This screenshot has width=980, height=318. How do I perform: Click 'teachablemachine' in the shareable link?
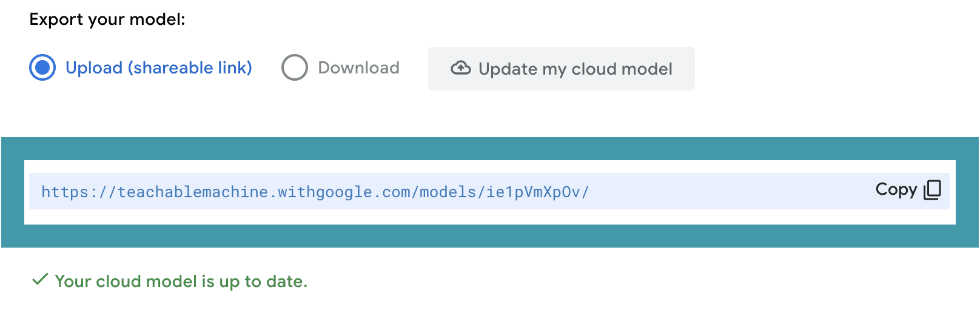(x=192, y=192)
